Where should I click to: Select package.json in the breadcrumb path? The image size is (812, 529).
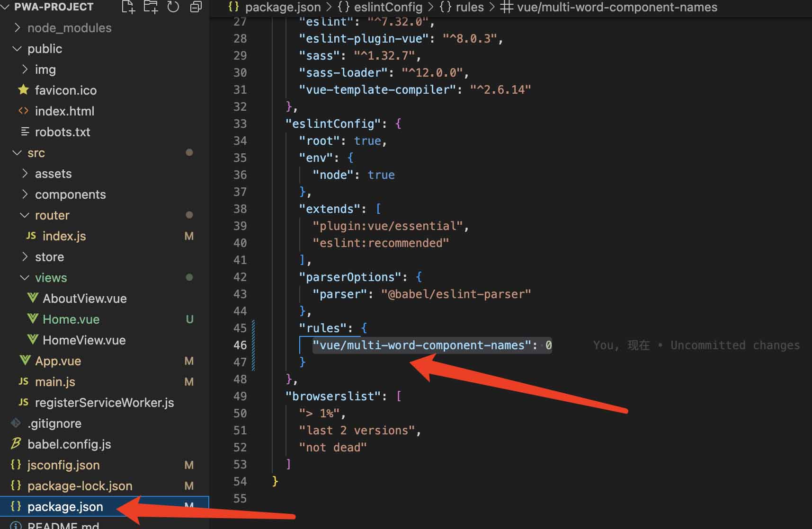point(282,7)
